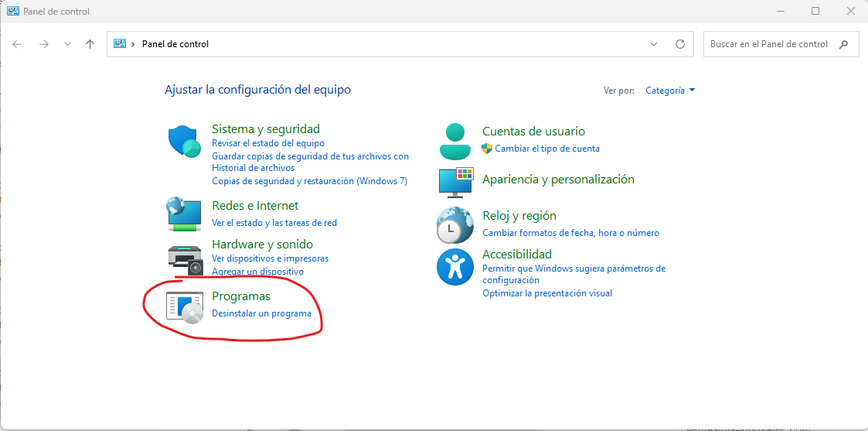
Task: Open the Sistema y seguridad shield icon
Action: point(184,141)
